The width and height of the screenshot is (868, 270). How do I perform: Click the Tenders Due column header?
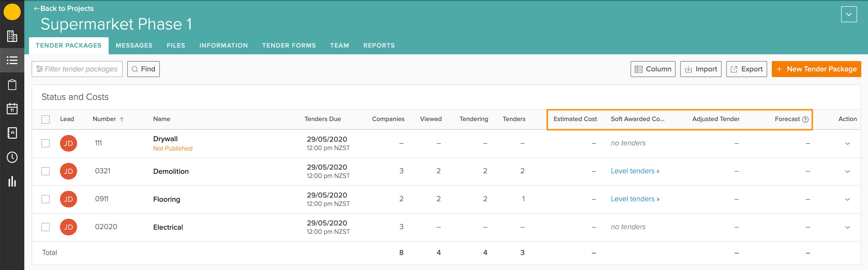click(323, 119)
